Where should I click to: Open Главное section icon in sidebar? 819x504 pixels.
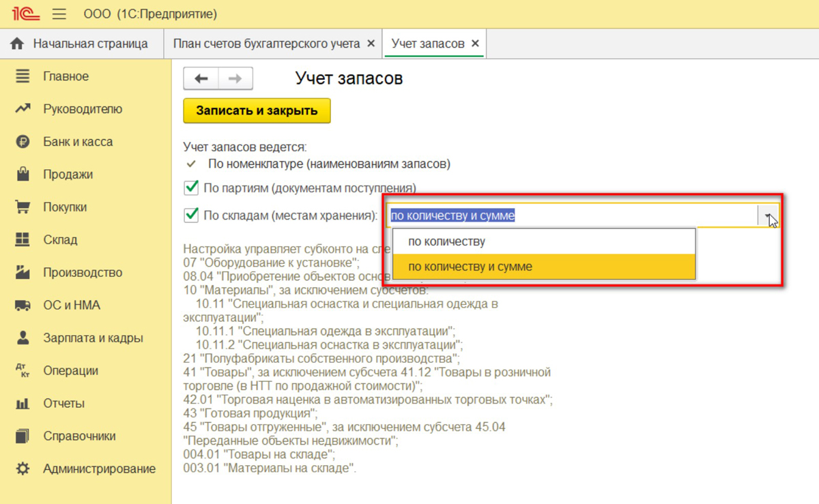(23, 76)
